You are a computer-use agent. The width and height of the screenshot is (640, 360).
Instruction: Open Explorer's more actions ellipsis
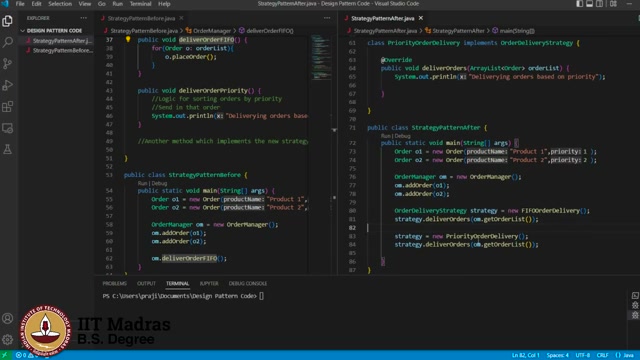click(83, 18)
